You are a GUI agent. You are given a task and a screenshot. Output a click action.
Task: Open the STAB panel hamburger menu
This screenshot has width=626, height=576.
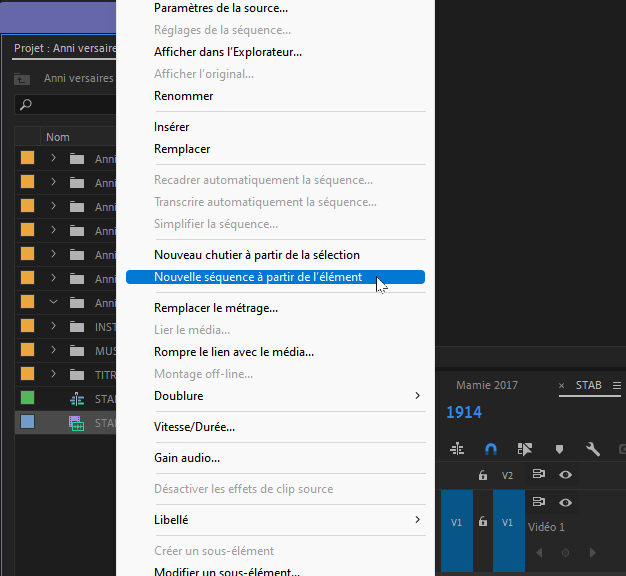pyautogui.click(x=617, y=385)
